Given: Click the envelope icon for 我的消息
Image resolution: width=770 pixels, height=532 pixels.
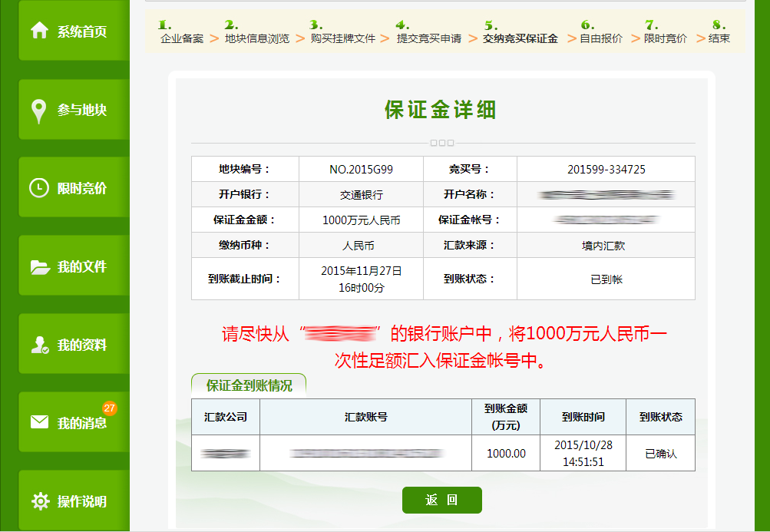Looking at the screenshot, I should coord(39,422).
